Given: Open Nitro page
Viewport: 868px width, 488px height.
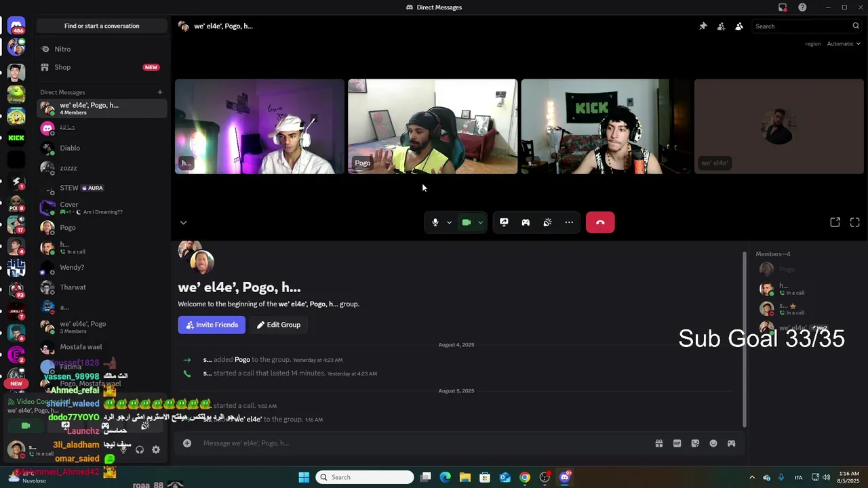Looking at the screenshot, I should point(102,49).
